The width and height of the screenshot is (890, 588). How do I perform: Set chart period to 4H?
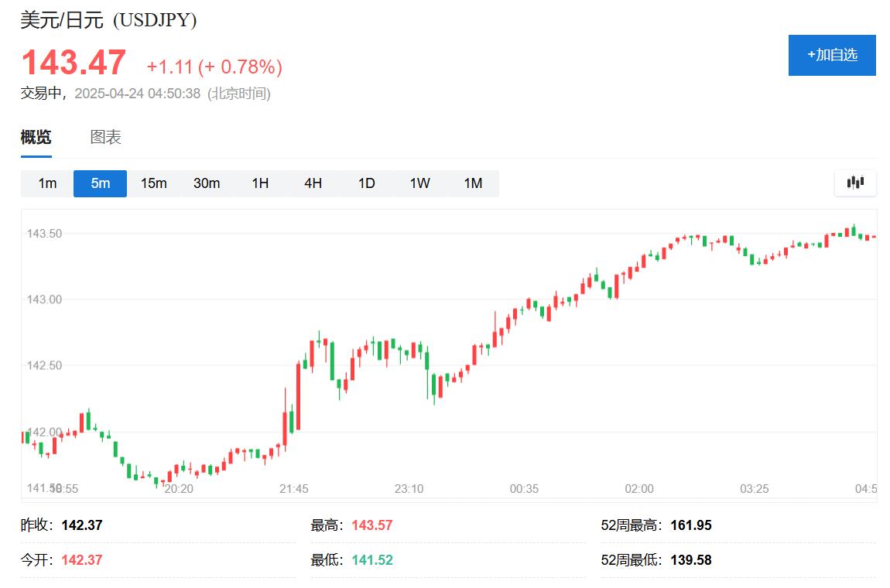pyautogui.click(x=313, y=183)
